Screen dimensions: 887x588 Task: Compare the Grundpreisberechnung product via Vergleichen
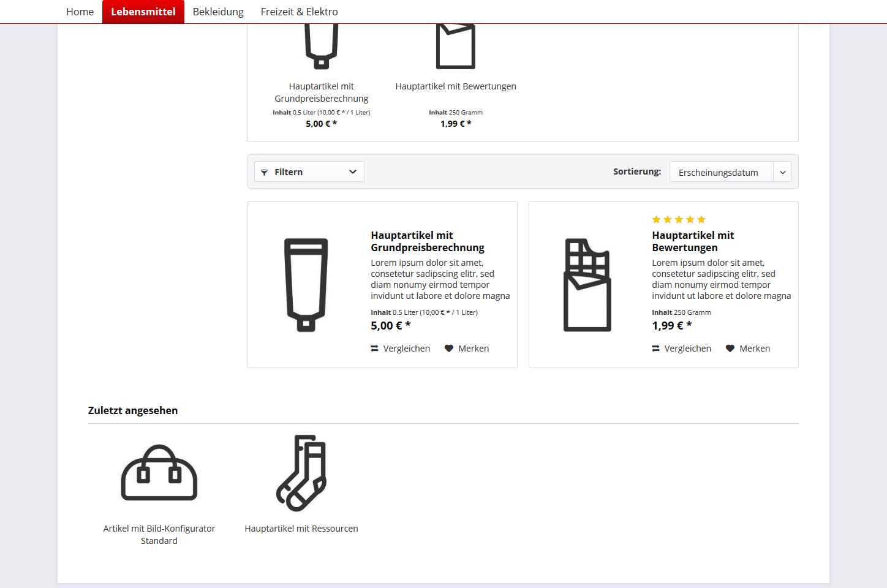pyautogui.click(x=401, y=349)
